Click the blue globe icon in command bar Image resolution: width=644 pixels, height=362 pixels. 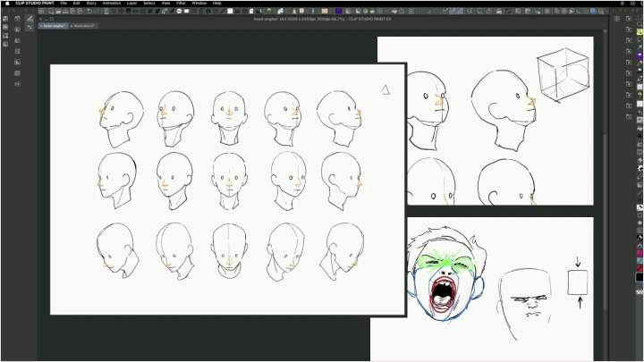tap(593, 11)
